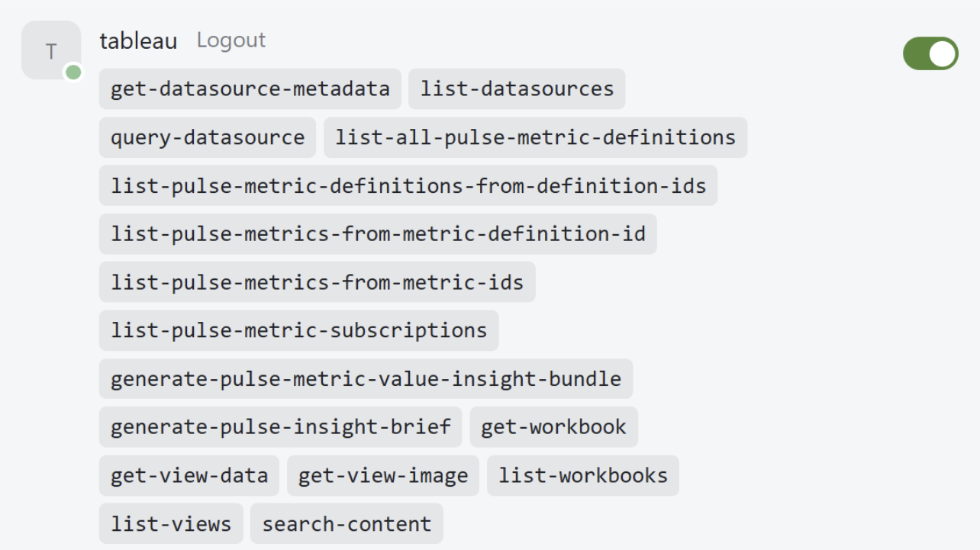This screenshot has height=550, width=980.
Task: Click the tableau server name label
Action: point(138,40)
